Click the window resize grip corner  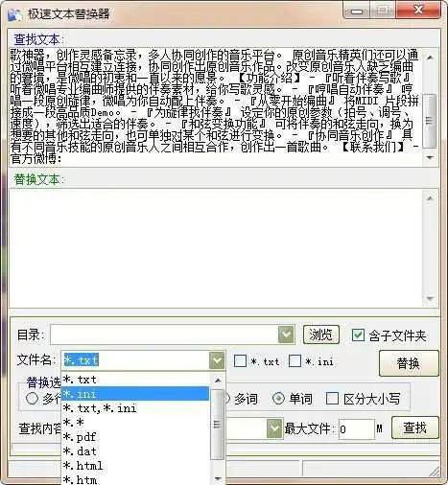436,471
